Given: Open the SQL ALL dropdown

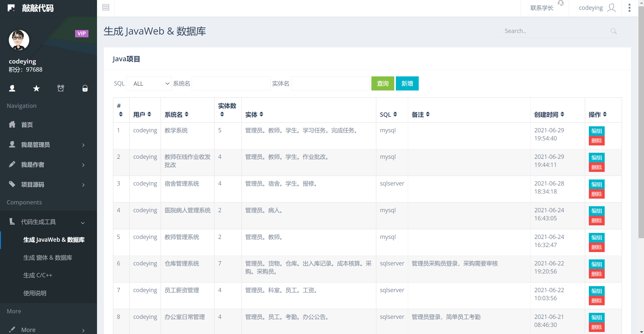Looking at the screenshot, I should point(149,83).
